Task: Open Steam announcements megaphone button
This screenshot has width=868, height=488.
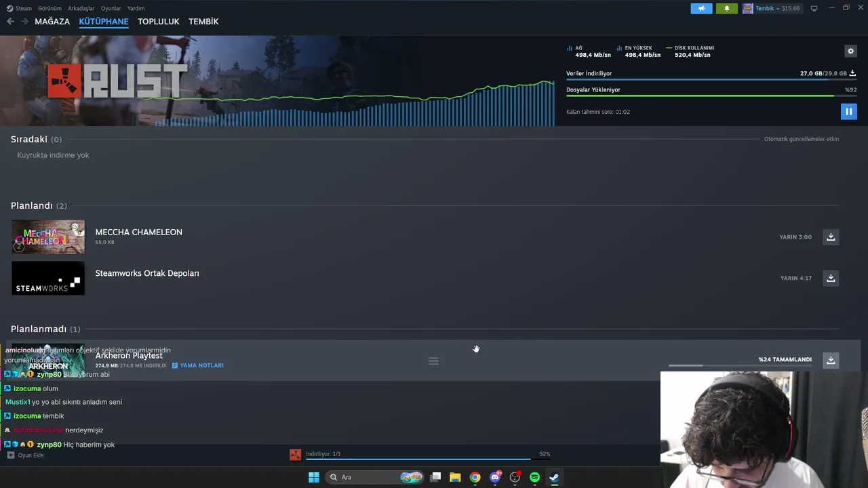Action: [x=702, y=8]
